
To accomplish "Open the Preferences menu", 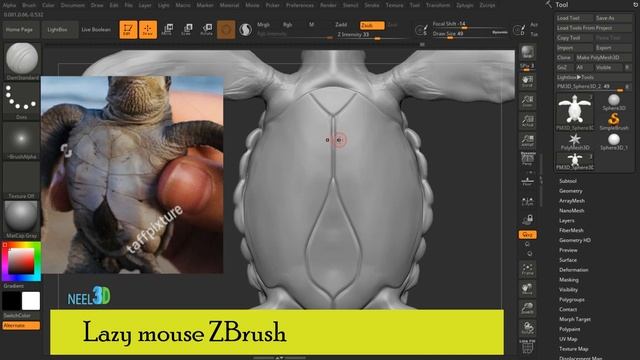I will pos(300,5).
